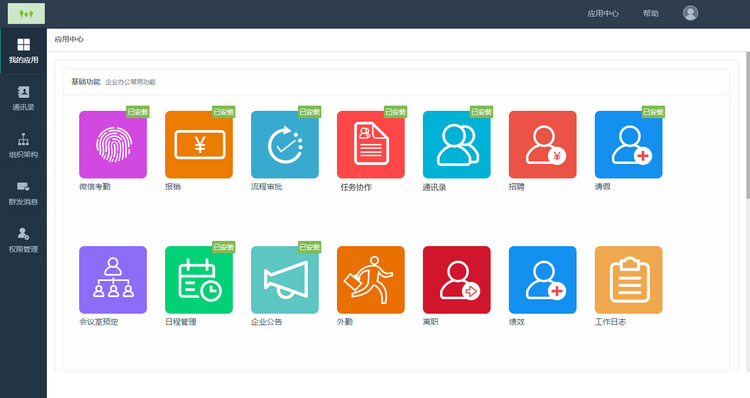The image size is (750, 398).
Task: Click the 企业公告 text label
Action: 267,322
